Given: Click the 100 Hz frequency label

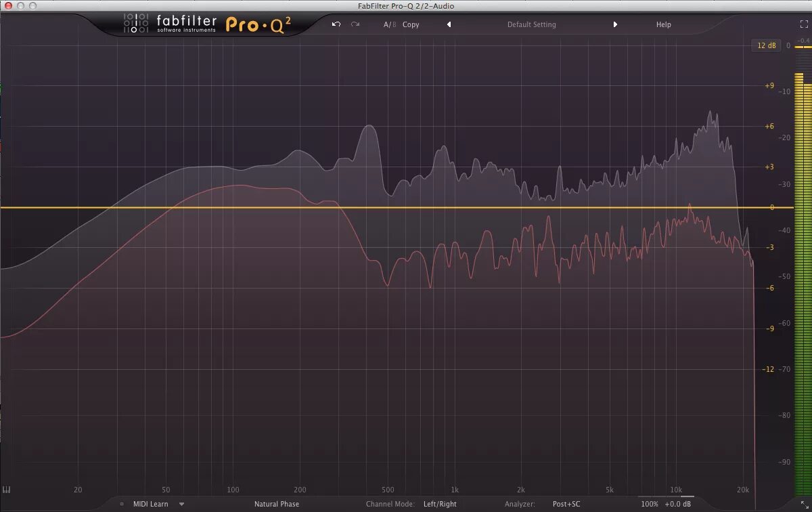Looking at the screenshot, I should click(233, 490).
